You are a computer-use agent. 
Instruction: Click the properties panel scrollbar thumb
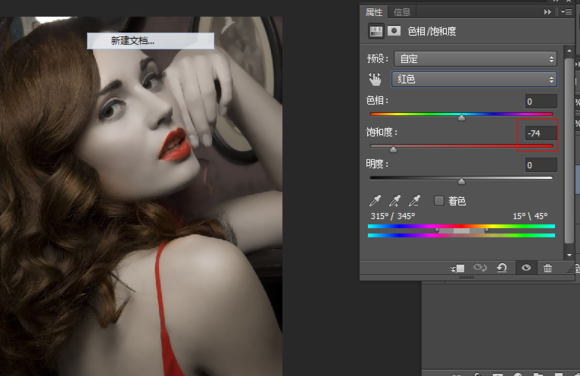coord(569,151)
